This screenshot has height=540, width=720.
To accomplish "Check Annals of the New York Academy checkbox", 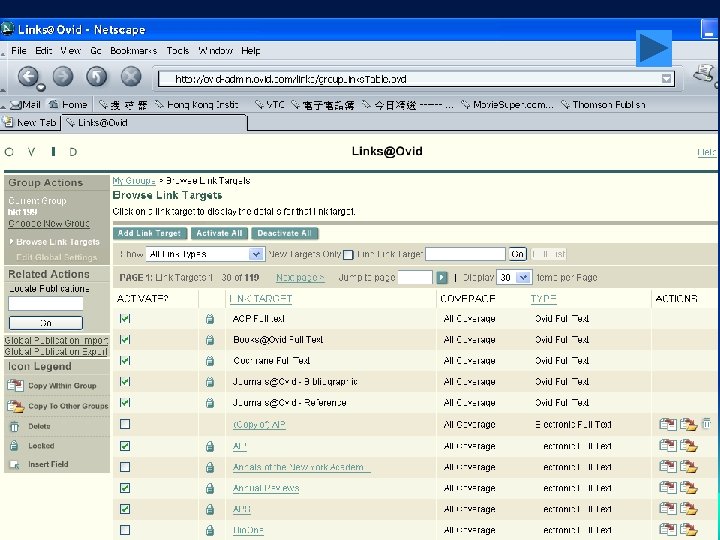I will click(125, 467).
